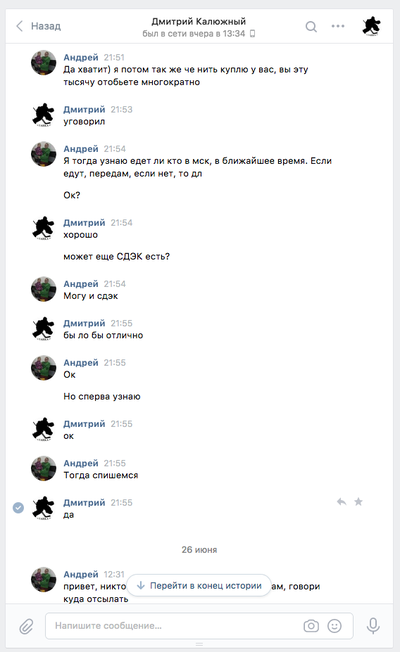The image size is (400, 652).
Task: Click Андрей's avatar beside 'Могу и сдэк'
Action: pos(44,289)
